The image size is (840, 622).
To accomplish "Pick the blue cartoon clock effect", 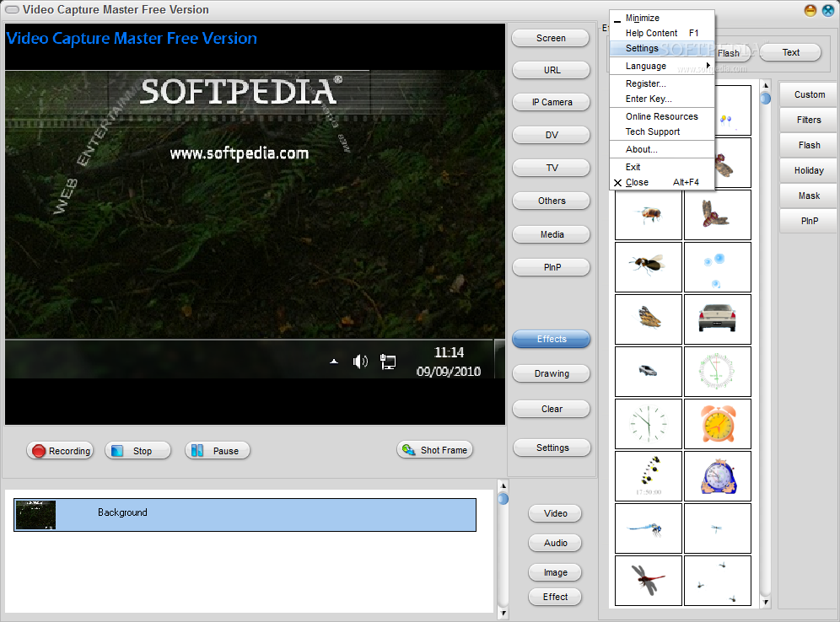I will point(718,476).
